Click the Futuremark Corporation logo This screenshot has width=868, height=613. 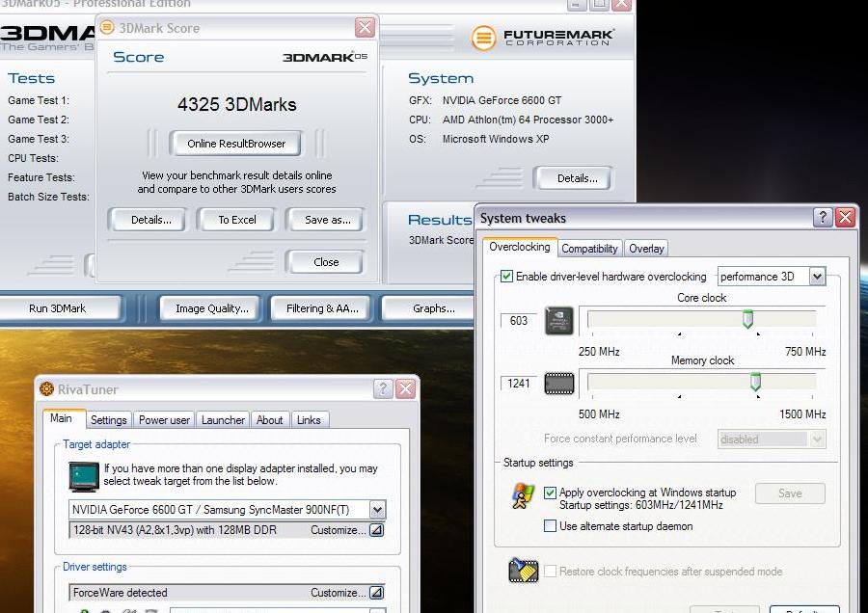tap(542, 38)
